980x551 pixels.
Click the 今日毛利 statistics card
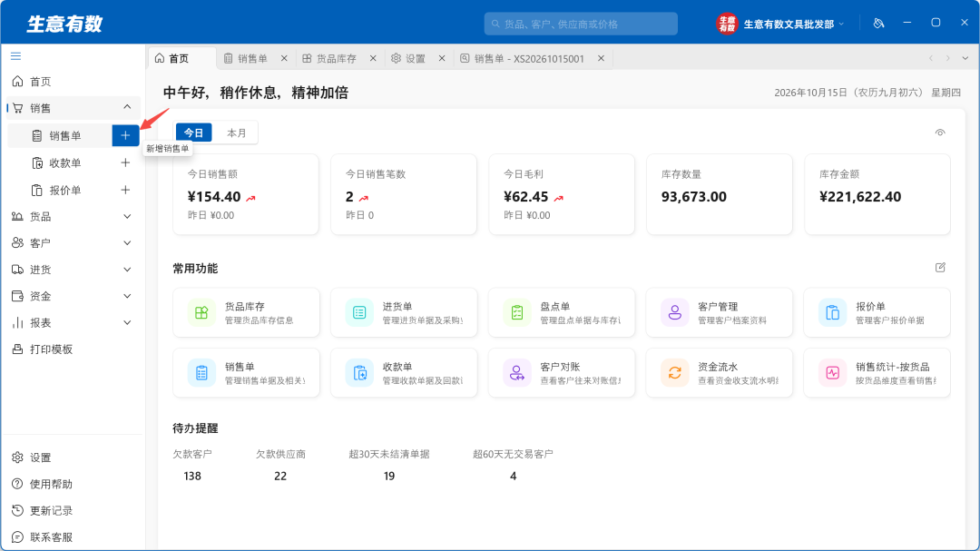click(562, 194)
